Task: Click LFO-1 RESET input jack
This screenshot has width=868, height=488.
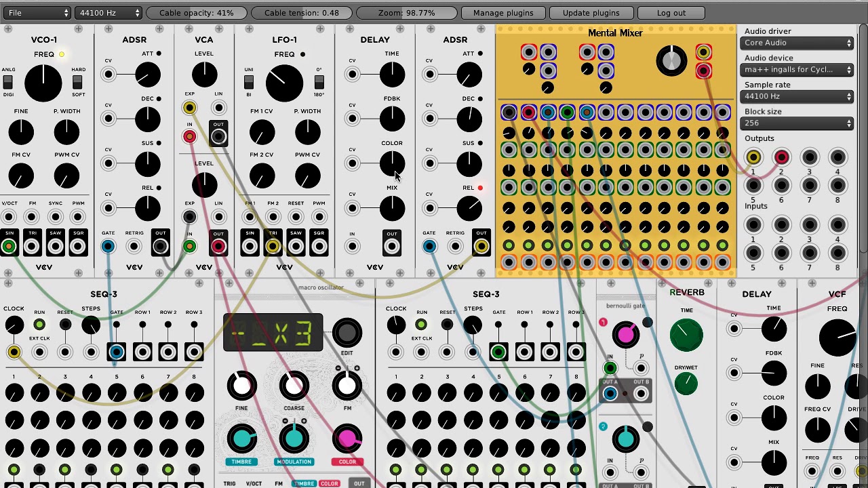Action: 296,217
